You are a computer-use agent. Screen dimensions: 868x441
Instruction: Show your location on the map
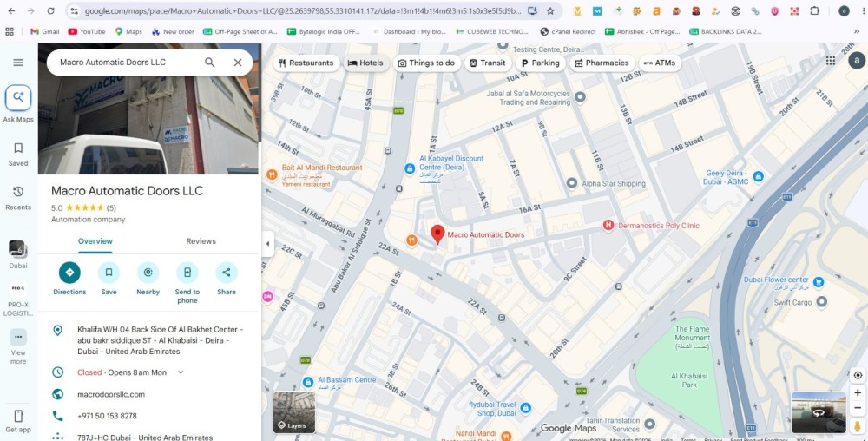coord(858,375)
